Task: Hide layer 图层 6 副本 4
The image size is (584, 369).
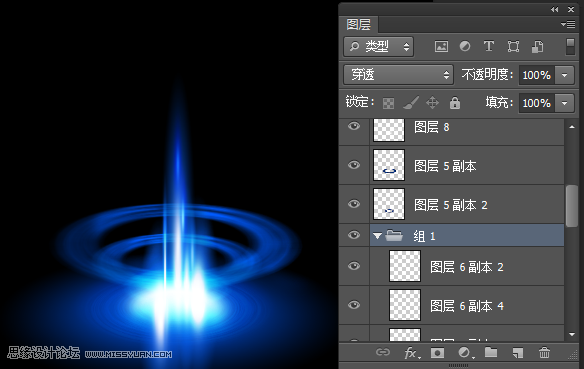Action: (x=354, y=305)
